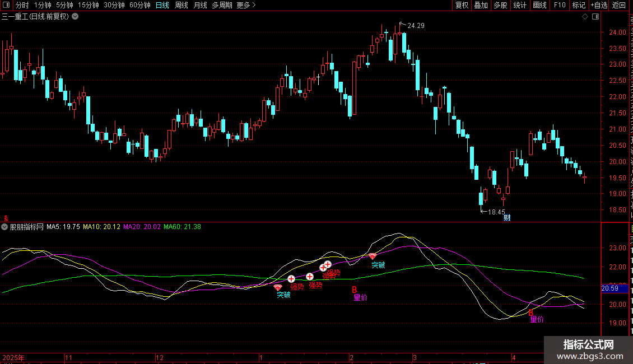
Task: Add stock via +自选 button
Action: pyautogui.click(x=599, y=5)
